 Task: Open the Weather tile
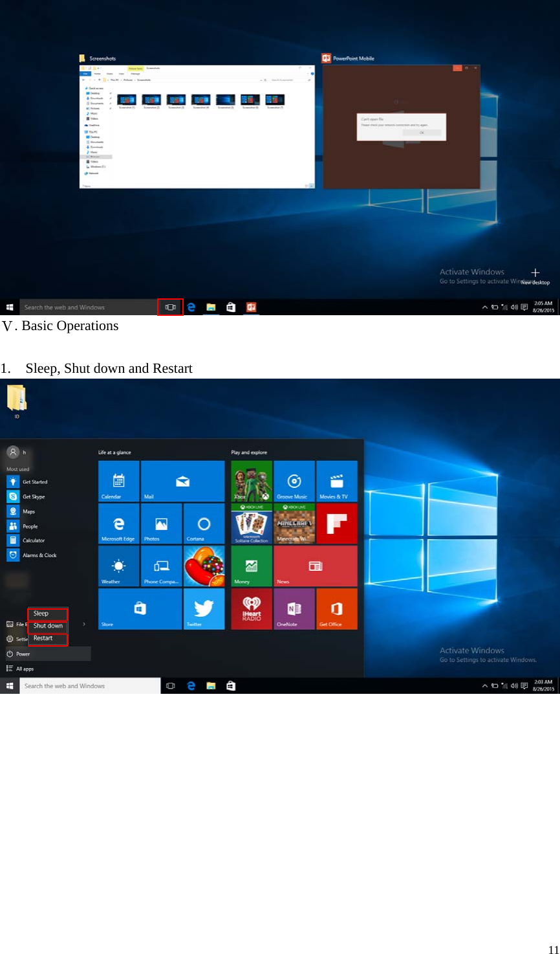[119, 566]
